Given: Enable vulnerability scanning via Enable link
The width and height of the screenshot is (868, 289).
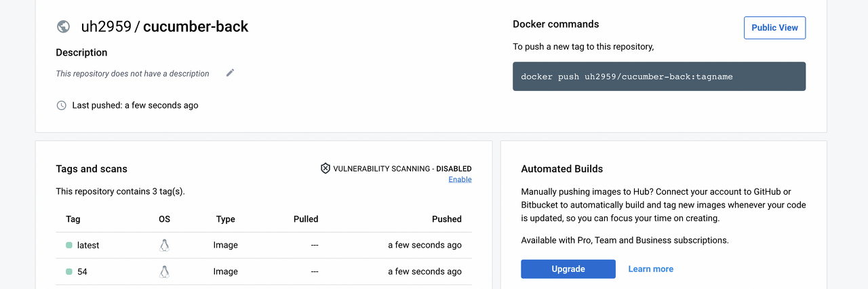Looking at the screenshot, I should click(460, 180).
